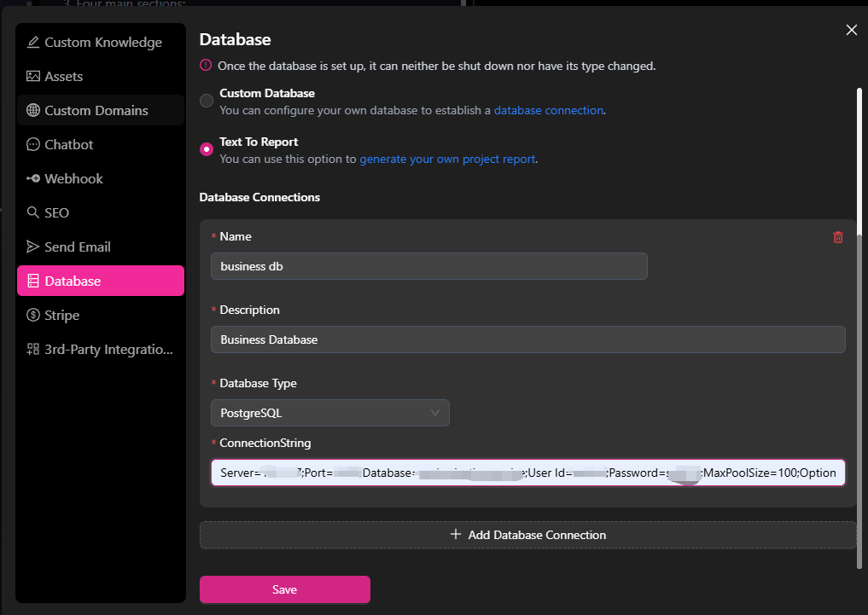Select the Text To Report radio option
868x615 pixels.
point(207,149)
